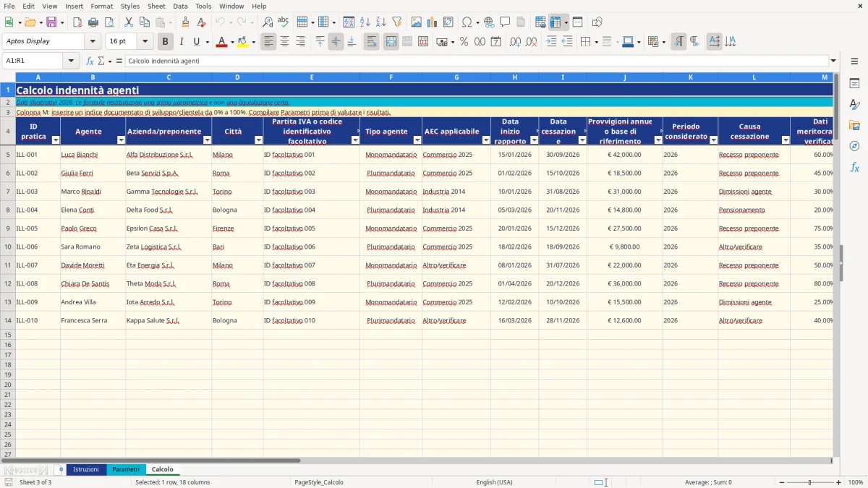Toggle Merge and Center Cells
The width and height of the screenshot is (868, 488).
point(391,42)
